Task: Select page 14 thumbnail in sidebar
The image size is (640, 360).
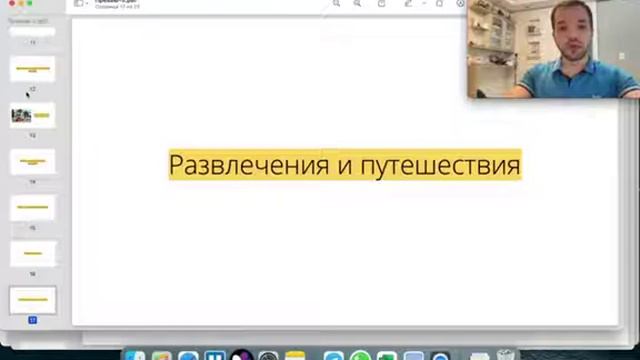Action: pos(33,162)
